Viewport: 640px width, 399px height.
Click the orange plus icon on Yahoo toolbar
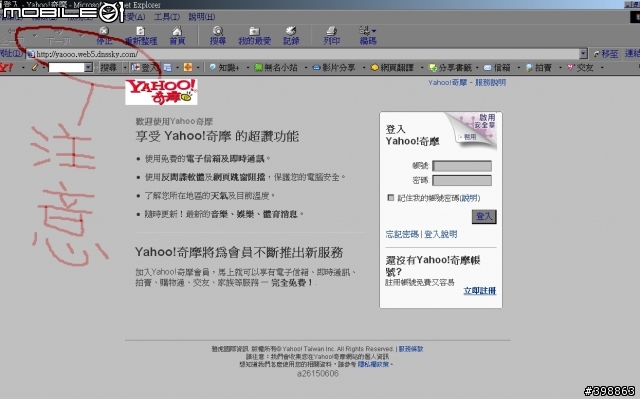point(188,67)
